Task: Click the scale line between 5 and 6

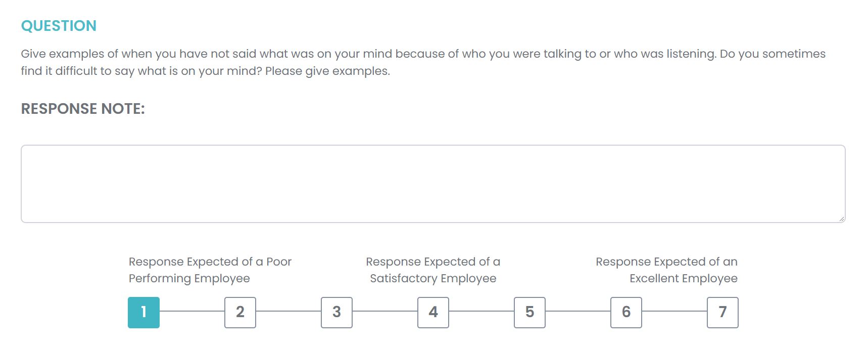Action: pyautogui.click(x=578, y=311)
